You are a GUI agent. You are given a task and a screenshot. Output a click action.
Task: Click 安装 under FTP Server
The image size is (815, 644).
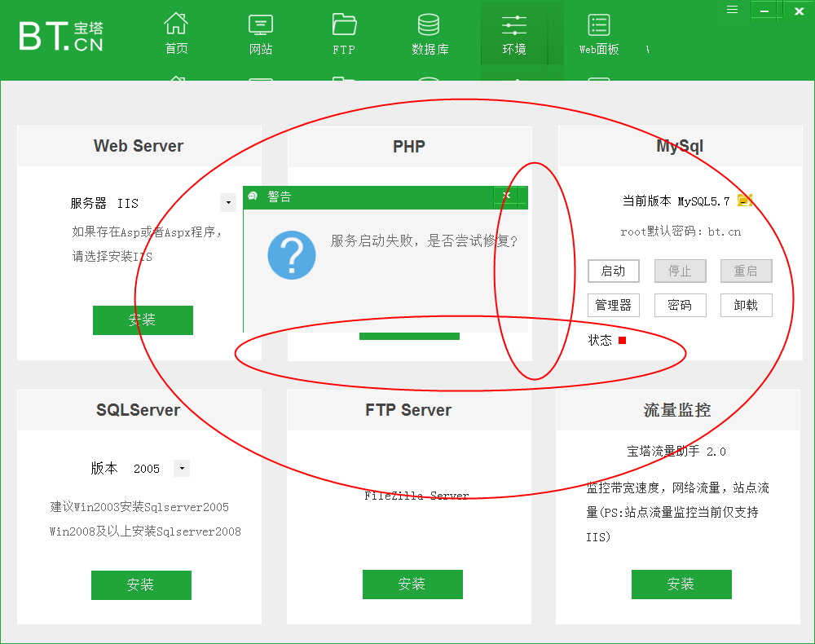(x=412, y=584)
